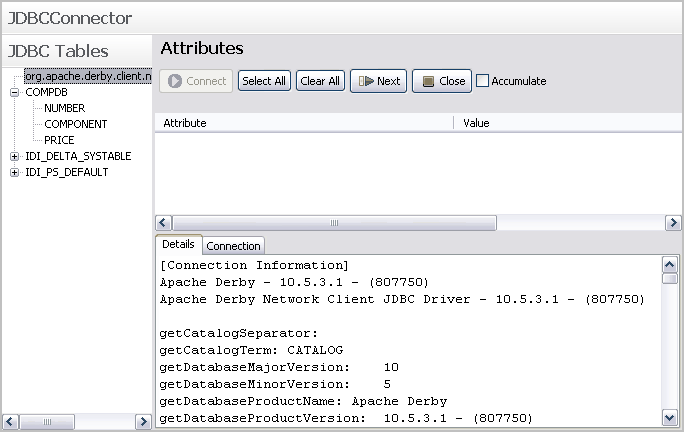Click attributes table scroll-left arrow
The image size is (684, 432).
pyautogui.click(x=163, y=223)
